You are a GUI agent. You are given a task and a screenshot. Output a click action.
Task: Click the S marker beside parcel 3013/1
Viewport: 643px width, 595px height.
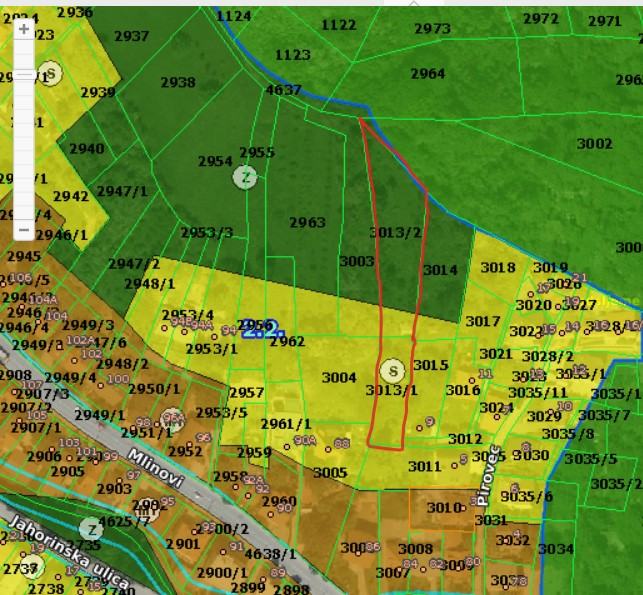point(392,371)
